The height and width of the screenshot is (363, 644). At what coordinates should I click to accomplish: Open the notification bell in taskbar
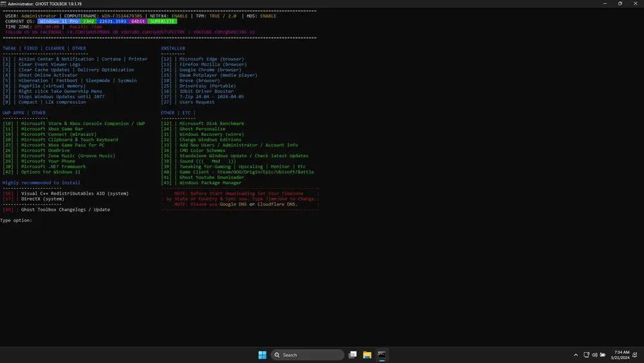[635, 355]
